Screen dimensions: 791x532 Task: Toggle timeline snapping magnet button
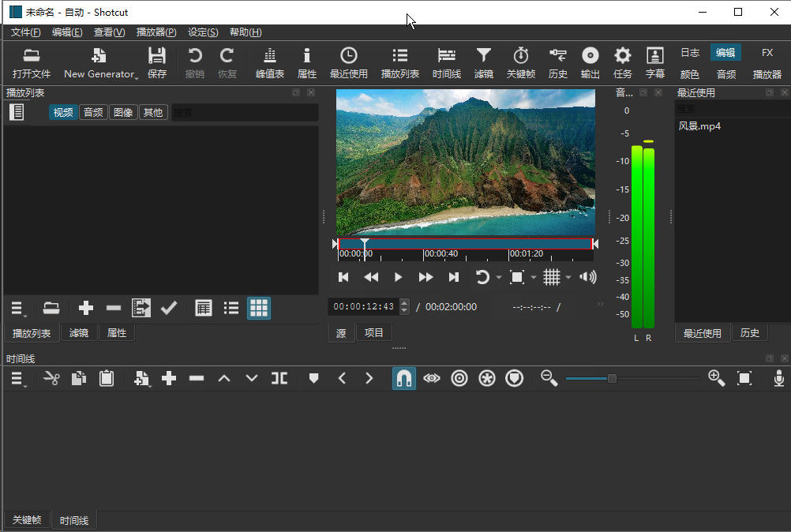pos(404,379)
